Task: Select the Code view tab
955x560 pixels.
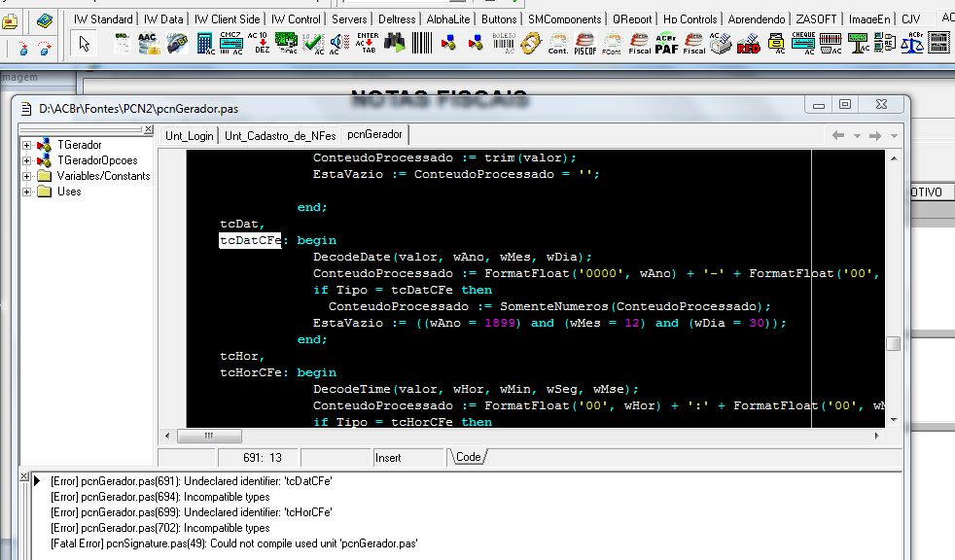Action: (x=468, y=457)
